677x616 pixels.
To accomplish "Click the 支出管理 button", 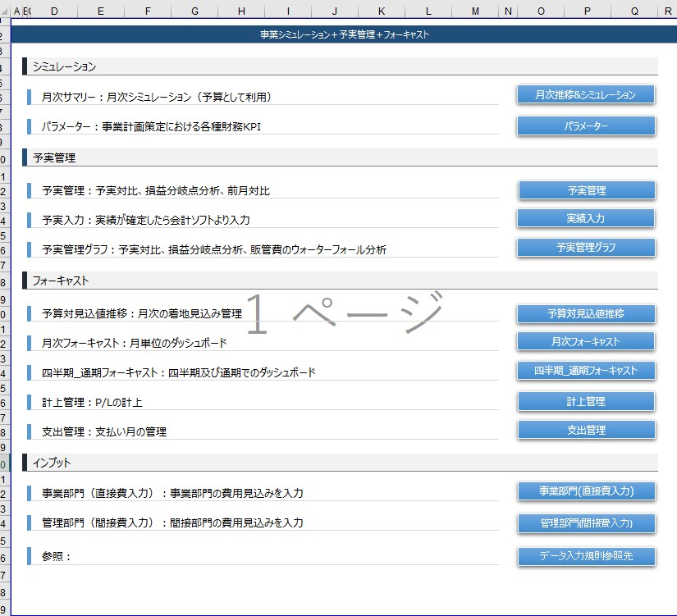I will point(587,430).
